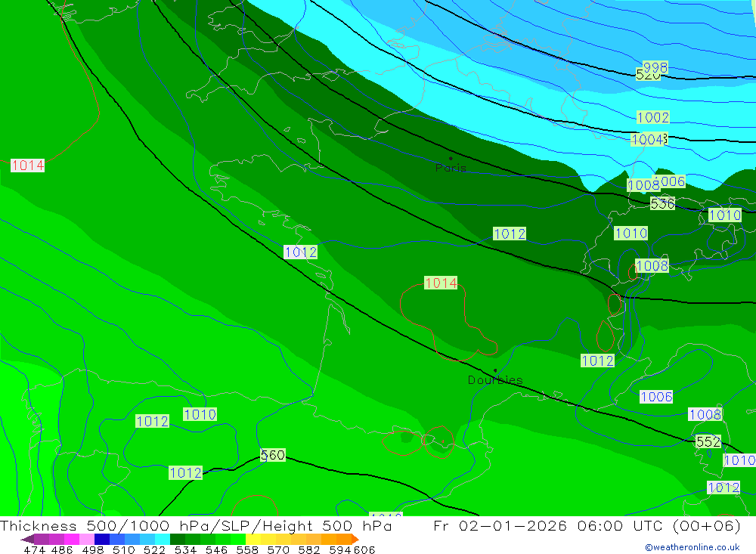Open the weatheronline.co.uk copyright link

point(692,547)
